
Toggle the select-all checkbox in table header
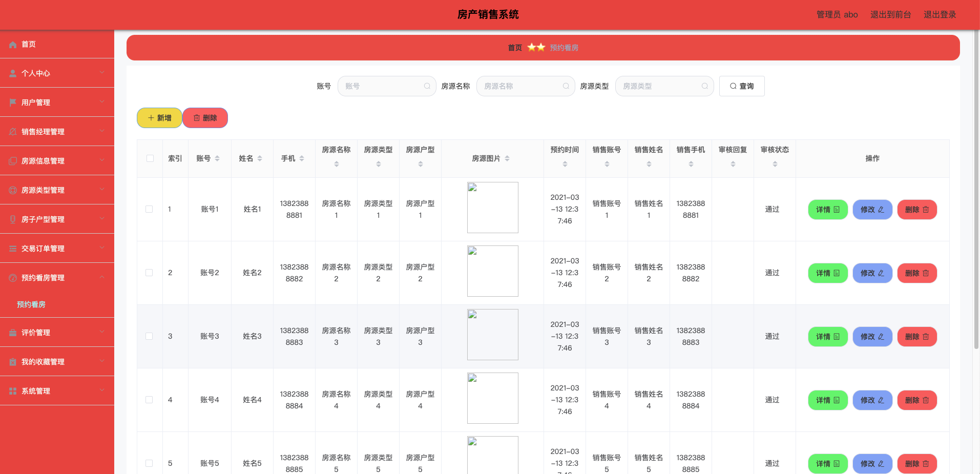[x=150, y=158]
